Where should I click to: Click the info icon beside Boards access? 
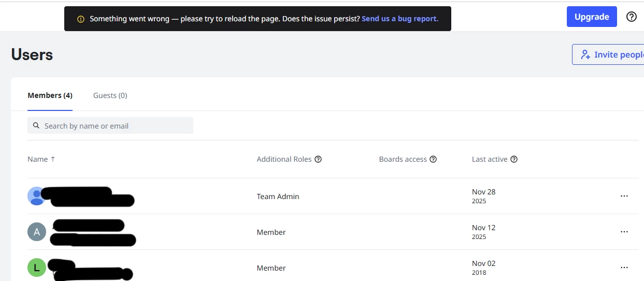433,159
